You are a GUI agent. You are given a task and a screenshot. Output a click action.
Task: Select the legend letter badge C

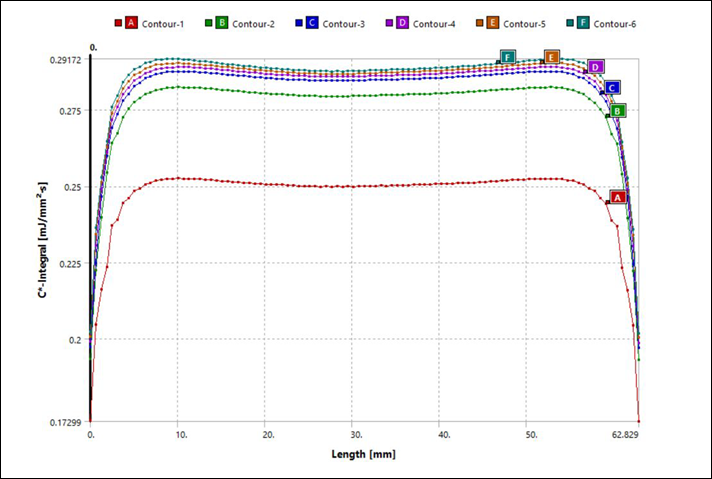pyautogui.click(x=312, y=23)
